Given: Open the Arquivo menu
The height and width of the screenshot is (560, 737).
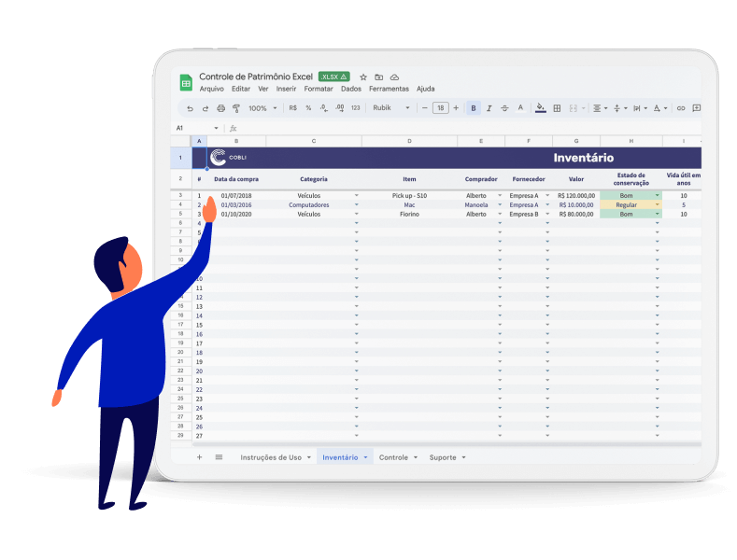Looking at the screenshot, I should 211,89.
